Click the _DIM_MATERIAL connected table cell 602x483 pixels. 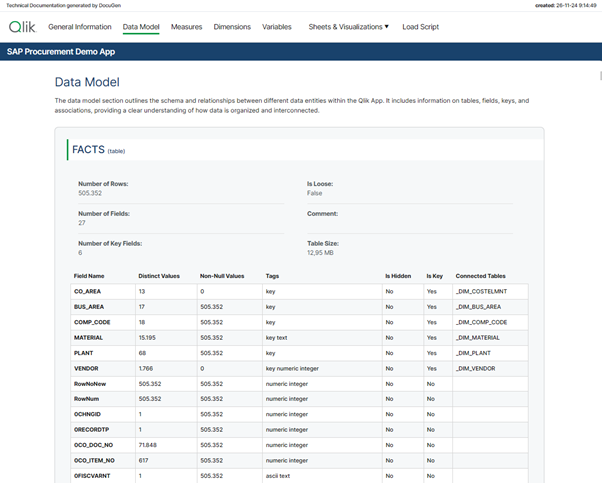490,337
